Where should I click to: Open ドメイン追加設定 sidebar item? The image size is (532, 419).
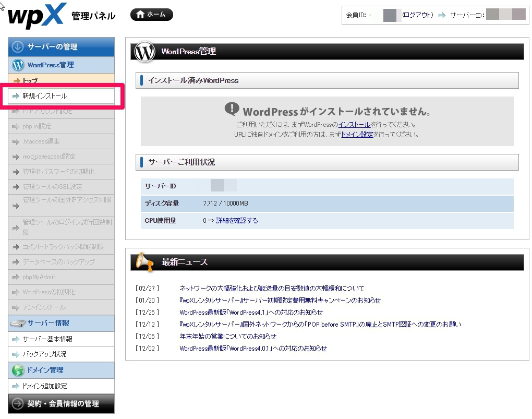tap(61, 386)
